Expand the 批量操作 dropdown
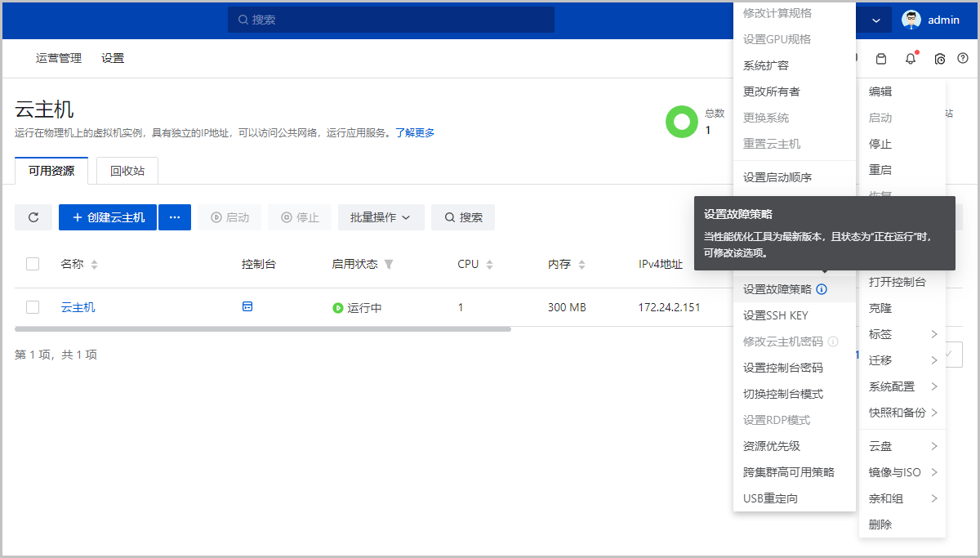Viewport: 980px width, 558px height. click(x=381, y=217)
